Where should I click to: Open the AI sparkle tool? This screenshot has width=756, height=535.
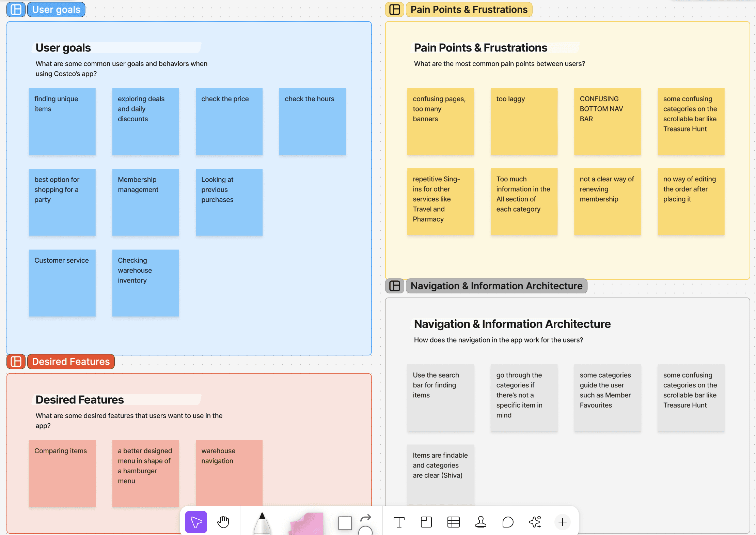tap(535, 522)
